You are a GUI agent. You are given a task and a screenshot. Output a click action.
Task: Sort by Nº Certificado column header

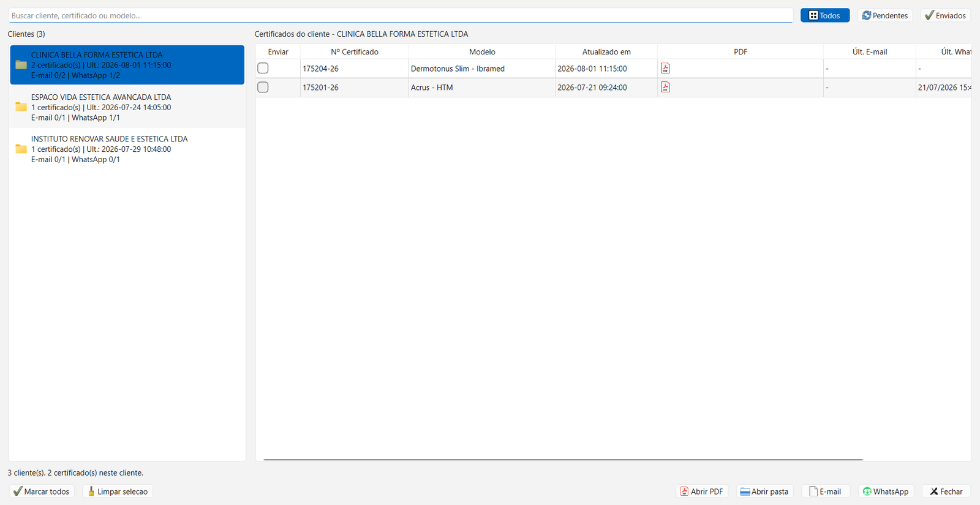(355, 52)
